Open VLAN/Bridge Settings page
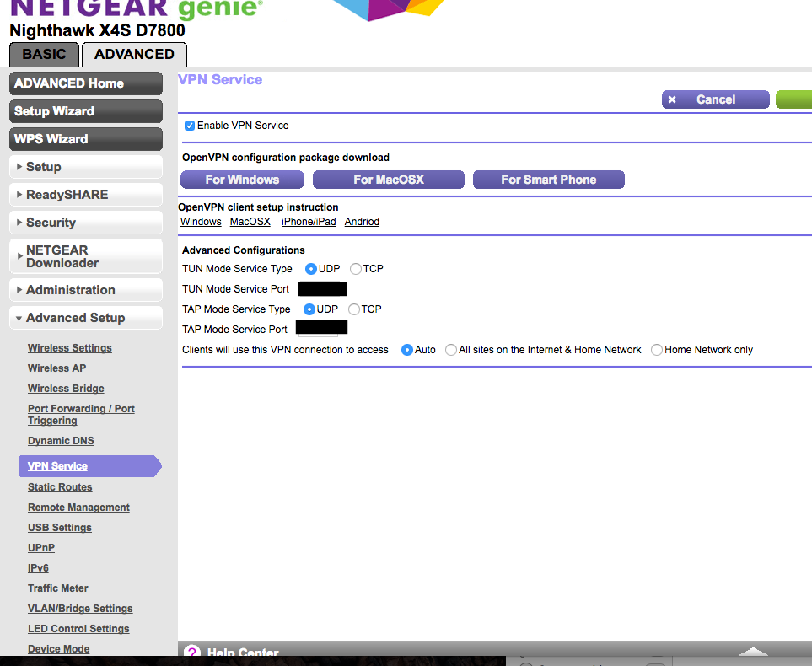Image resolution: width=812 pixels, height=666 pixels. click(80, 609)
